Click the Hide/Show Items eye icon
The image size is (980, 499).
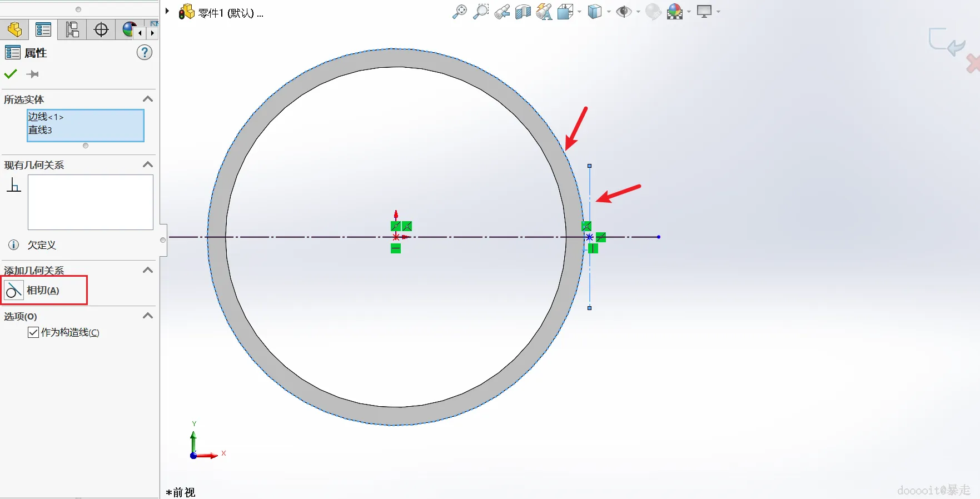[624, 12]
